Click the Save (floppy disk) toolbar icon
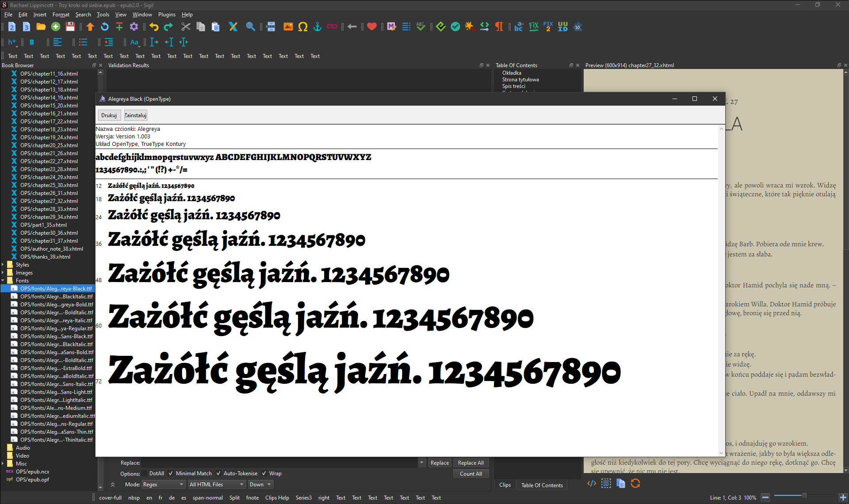 click(x=70, y=27)
